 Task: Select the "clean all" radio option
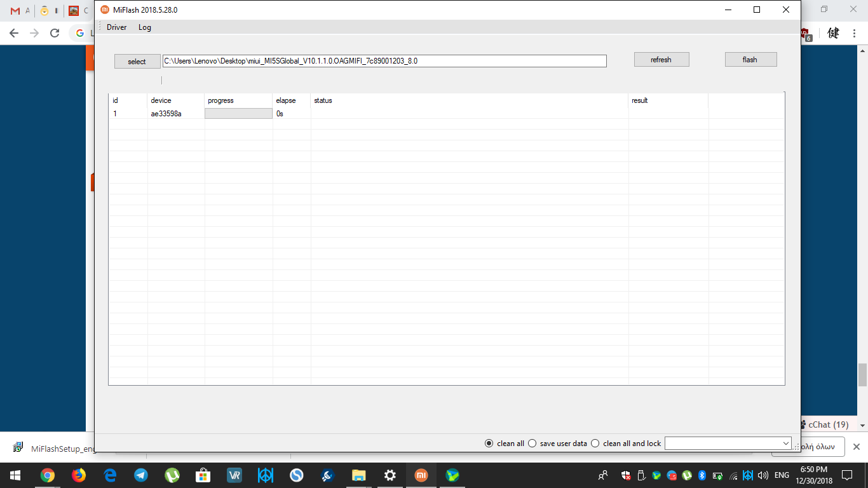click(x=489, y=444)
